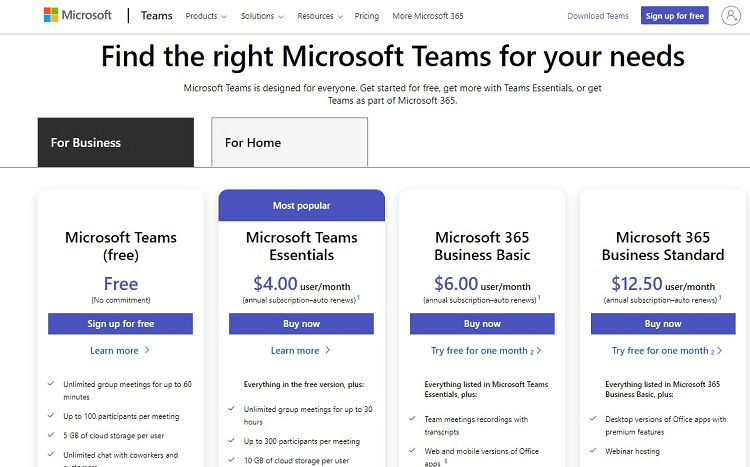The width and height of the screenshot is (750, 467).
Task: Open More Microsoft 365 menu item
Action: [x=428, y=17]
